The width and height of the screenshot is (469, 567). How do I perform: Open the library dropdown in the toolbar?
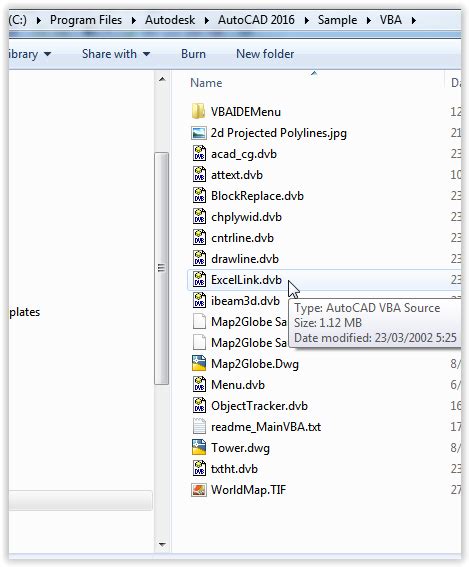[x=30, y=54]
